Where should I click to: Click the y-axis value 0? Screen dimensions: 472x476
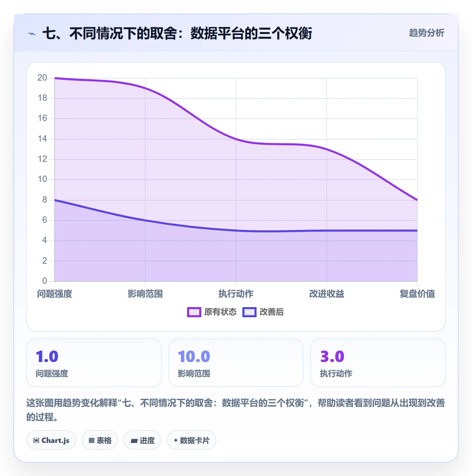pos(45,281)
